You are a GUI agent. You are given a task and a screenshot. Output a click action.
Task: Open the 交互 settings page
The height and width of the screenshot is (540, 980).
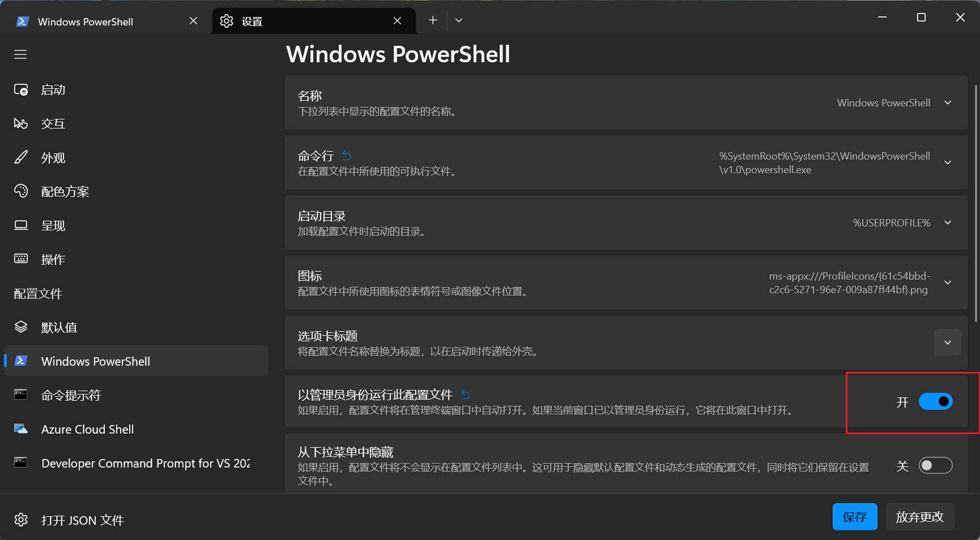[136, 124]
